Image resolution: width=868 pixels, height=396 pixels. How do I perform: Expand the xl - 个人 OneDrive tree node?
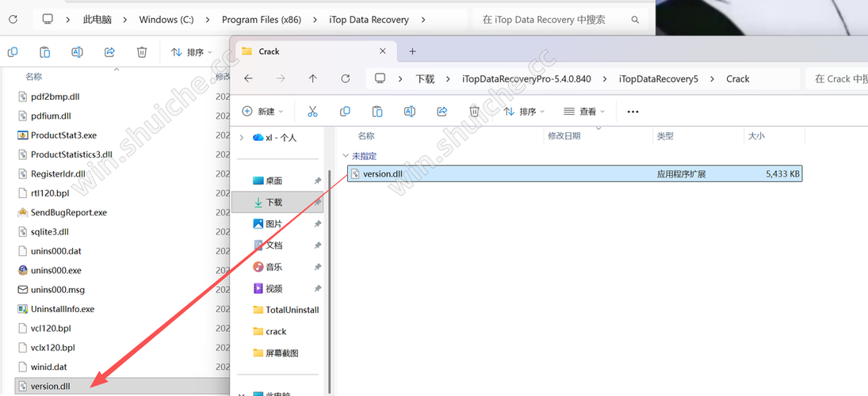(x=242, y=137)
